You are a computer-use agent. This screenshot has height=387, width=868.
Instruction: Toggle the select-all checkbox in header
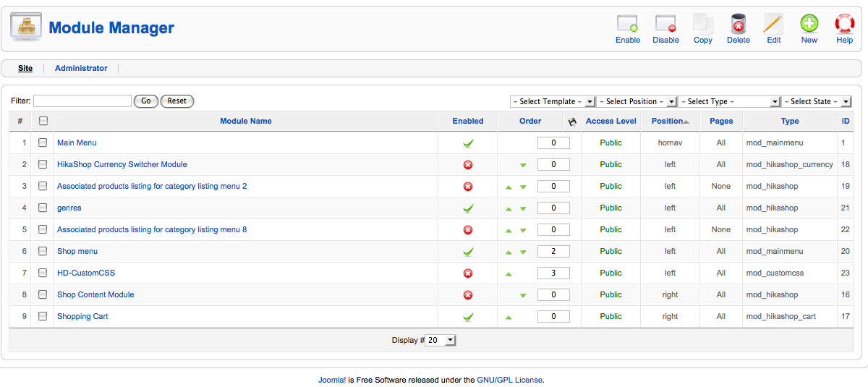click(x=43, y=122)
